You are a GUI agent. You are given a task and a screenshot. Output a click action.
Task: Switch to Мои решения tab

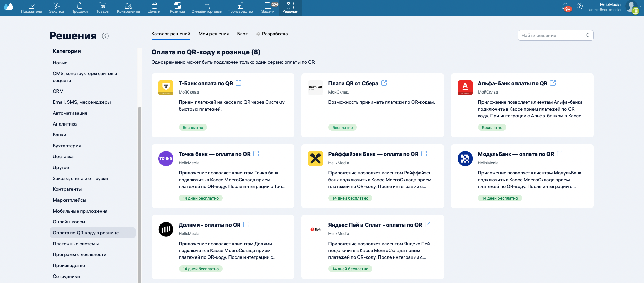tap(214, 34)
